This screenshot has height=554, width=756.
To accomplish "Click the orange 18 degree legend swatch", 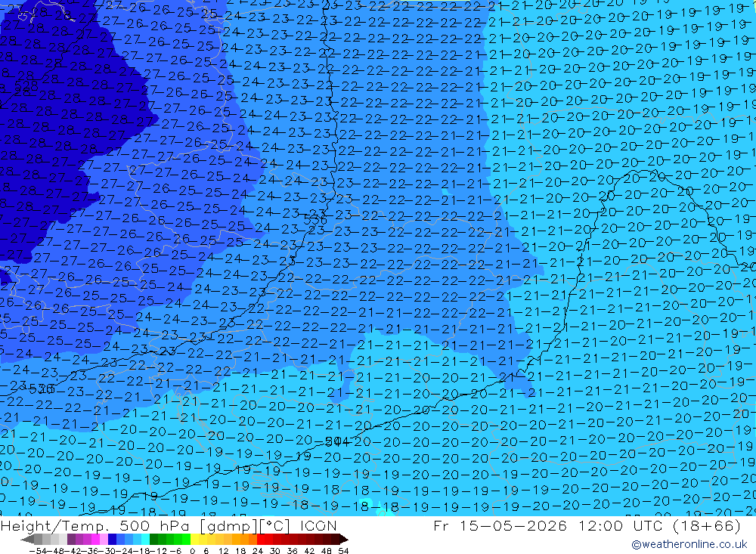I will [244, 540].
